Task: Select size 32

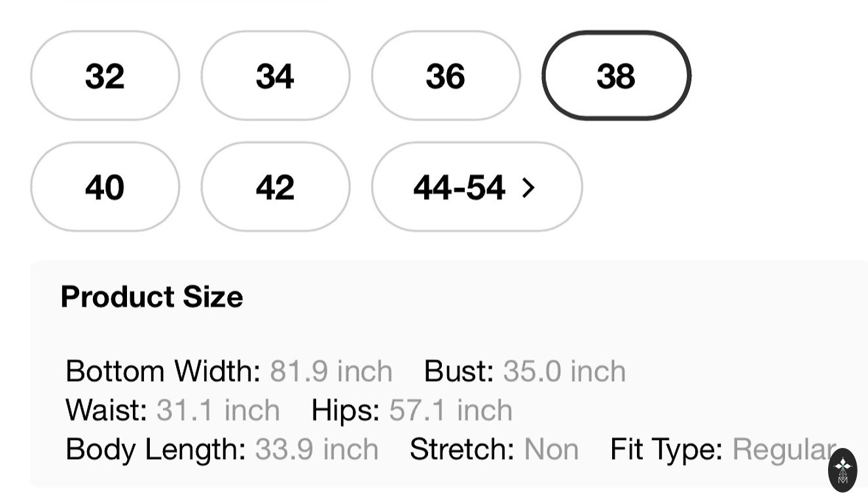Action: click(105, 76)
